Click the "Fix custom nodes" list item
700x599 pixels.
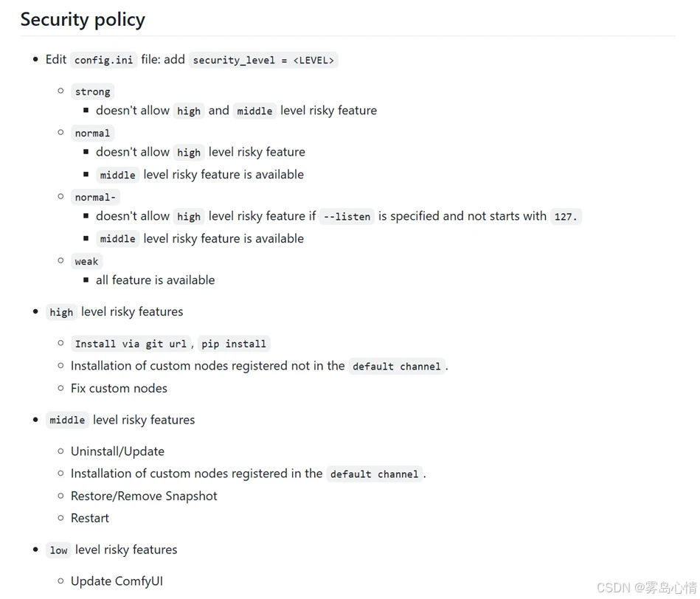pos(119,388)
